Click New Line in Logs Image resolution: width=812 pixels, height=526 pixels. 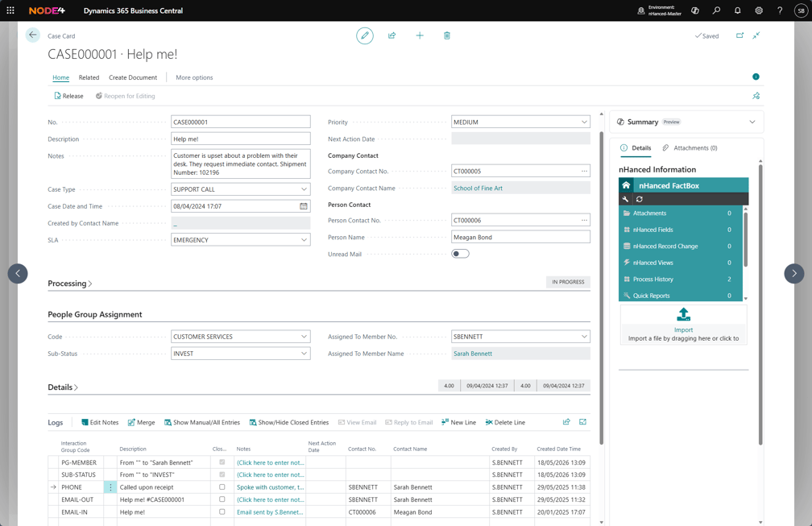(x=458, y=422)
